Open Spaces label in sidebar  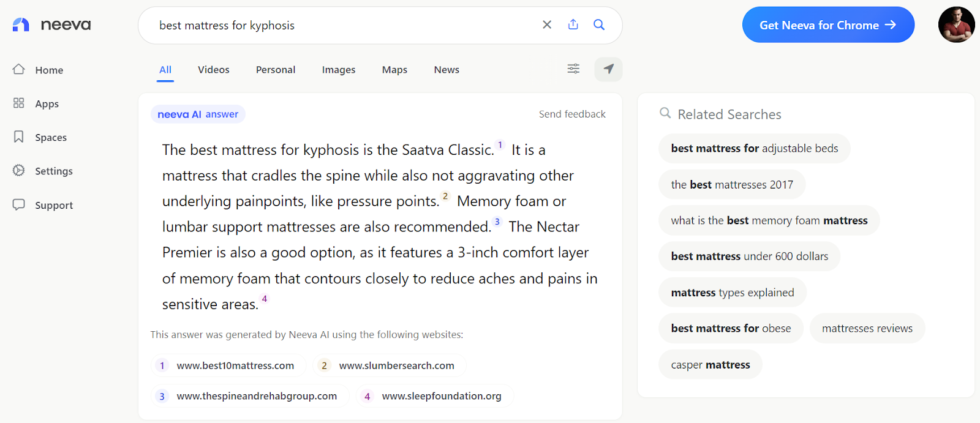pos(51,138)
